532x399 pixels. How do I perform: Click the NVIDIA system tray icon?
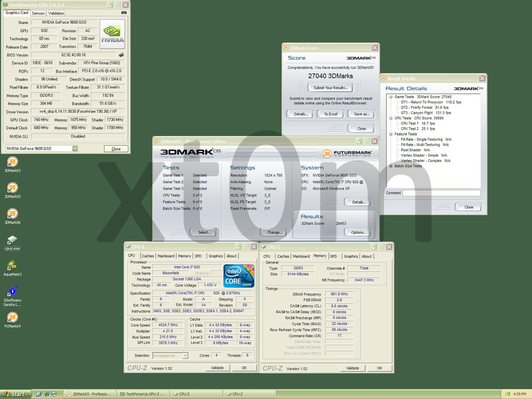(x=507, y=394)
